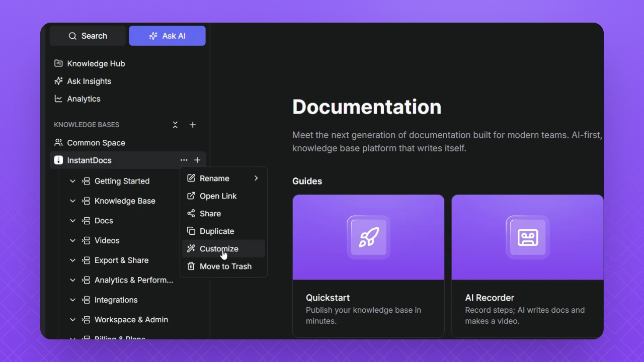Open the Common Space knowledge base
This screenshot has height=362, width=644.
click(96, 143)
